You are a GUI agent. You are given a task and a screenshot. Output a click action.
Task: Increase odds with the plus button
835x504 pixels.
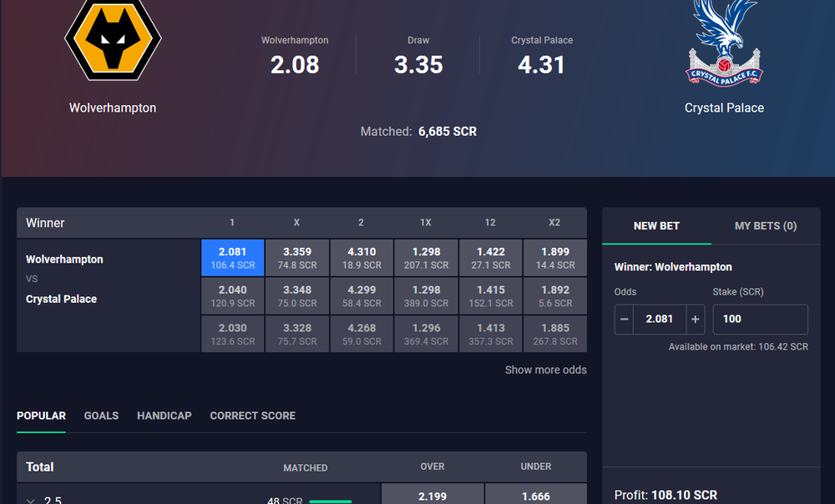pyautogui.click(x=696, y=320)
